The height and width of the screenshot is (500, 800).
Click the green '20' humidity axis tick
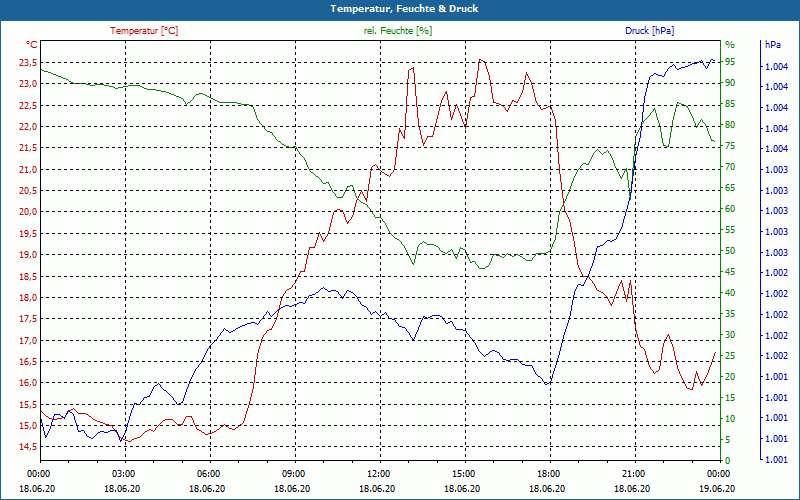tap(730, 377)
